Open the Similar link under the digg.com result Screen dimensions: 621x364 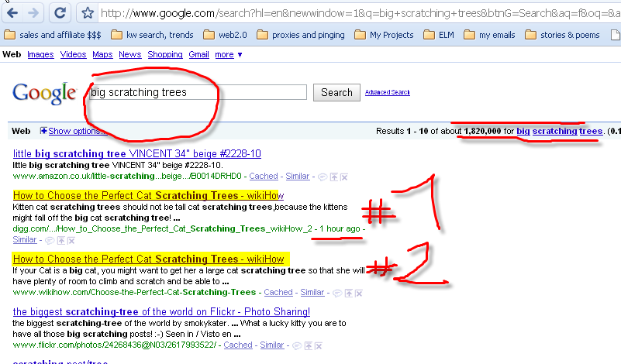point(25,239)
